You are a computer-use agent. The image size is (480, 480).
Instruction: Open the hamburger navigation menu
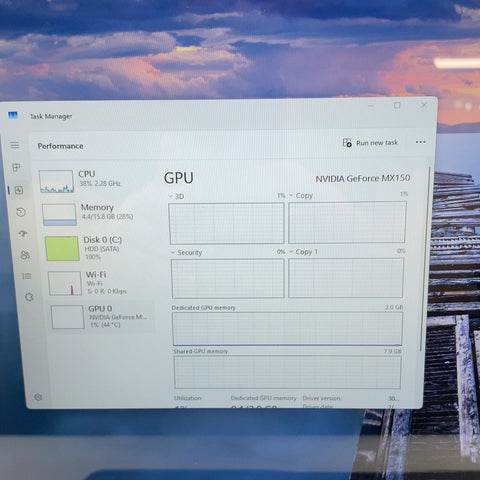pos(14,145)
